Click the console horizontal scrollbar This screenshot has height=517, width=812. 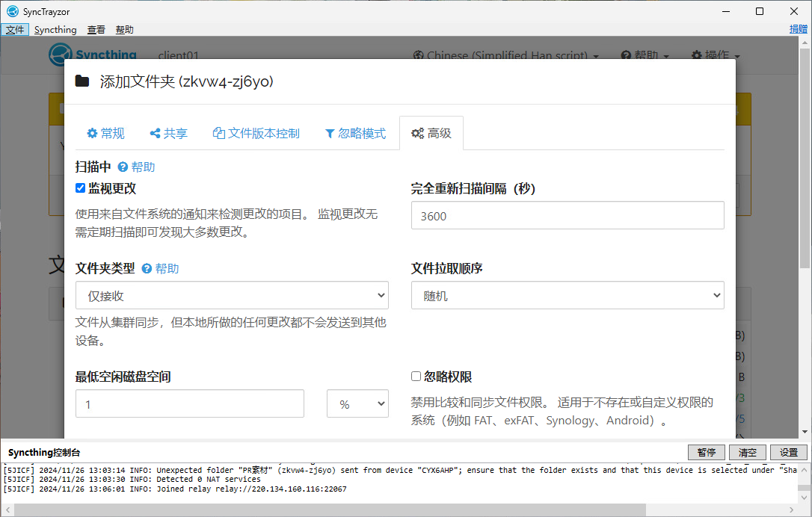[x=328, y=510]
